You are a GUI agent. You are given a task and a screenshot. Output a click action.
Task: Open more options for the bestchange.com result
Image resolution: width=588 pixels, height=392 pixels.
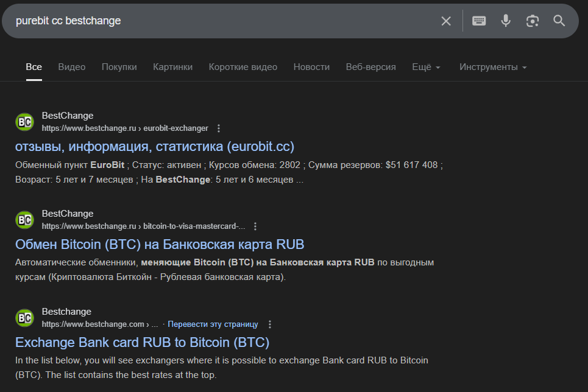pyautogui.click(x=269, y=324)
